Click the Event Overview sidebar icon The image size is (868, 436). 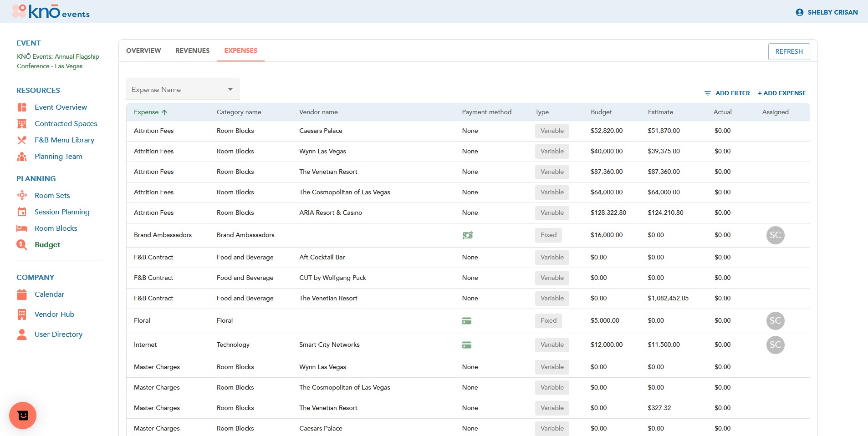click(x=22, y=107)
